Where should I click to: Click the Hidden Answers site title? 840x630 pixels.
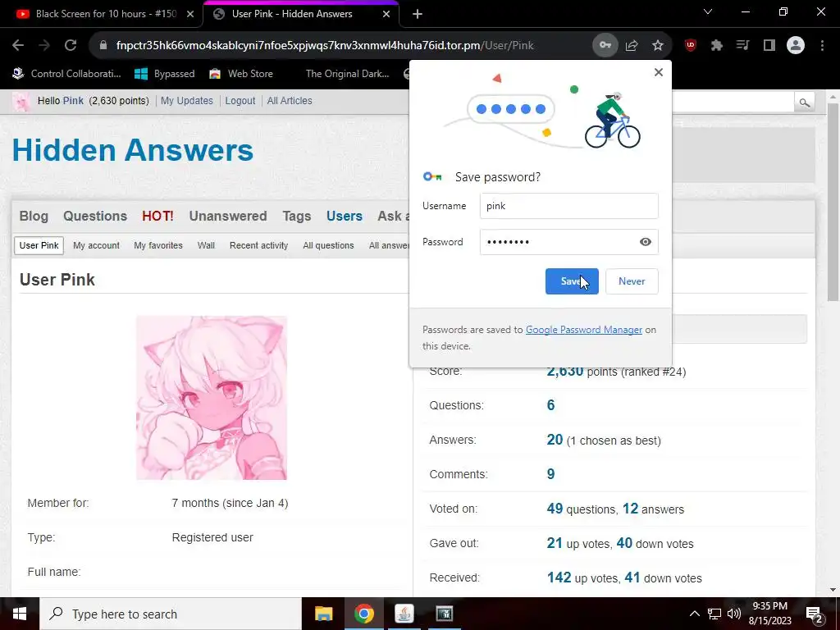pyautogui.click(x=132, y=151)
